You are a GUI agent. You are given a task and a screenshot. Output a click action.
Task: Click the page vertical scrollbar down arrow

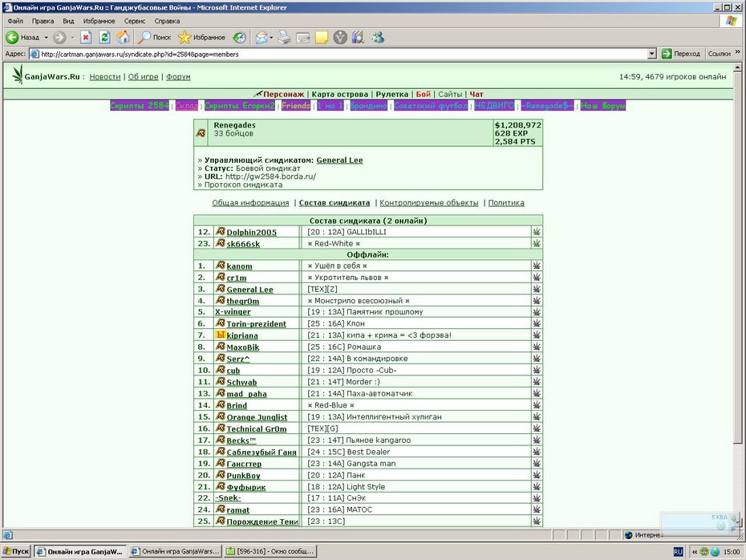(x=737, y=523)
